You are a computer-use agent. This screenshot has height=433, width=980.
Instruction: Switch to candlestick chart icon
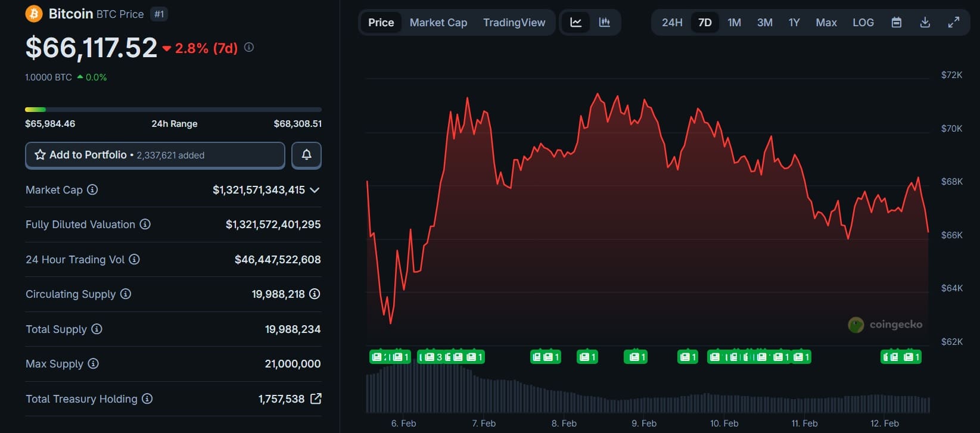[x=604, y=23]
